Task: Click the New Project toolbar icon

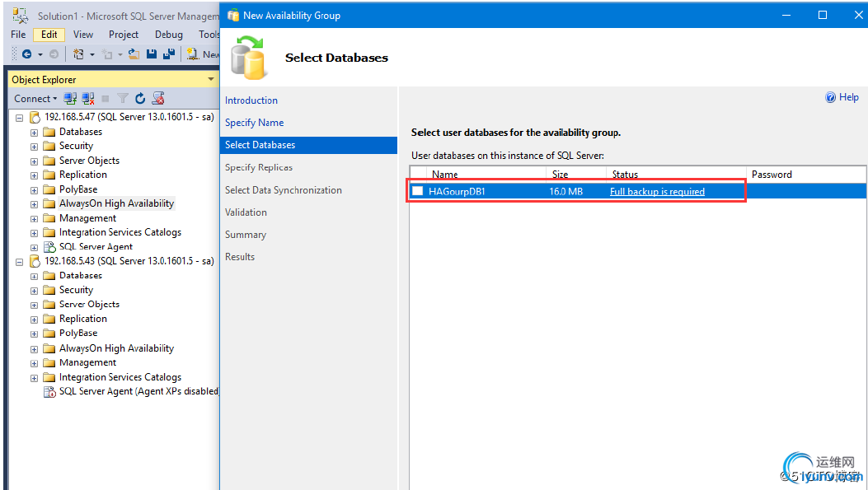Action: coord(78,54)
